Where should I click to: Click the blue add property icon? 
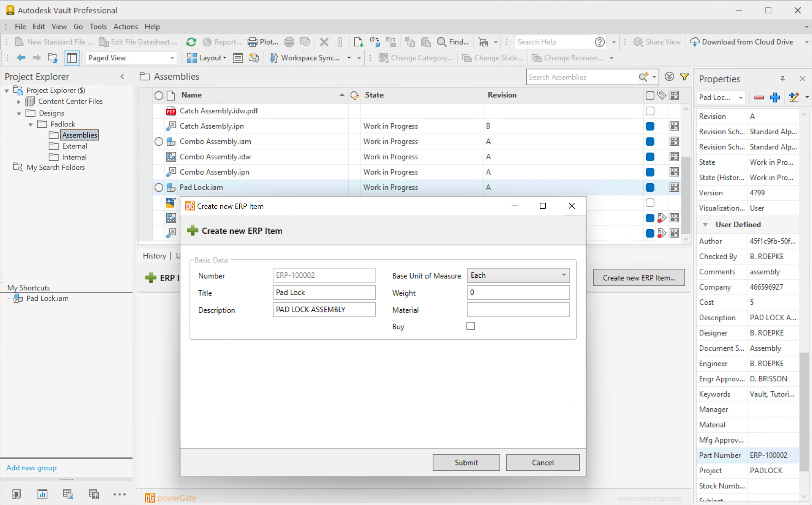[775, 97]
